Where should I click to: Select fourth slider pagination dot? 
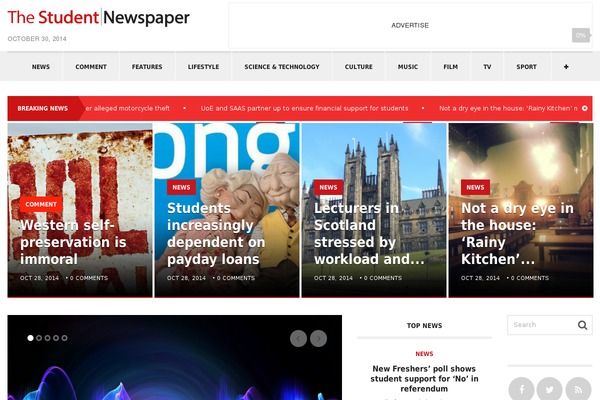[56, 338]
